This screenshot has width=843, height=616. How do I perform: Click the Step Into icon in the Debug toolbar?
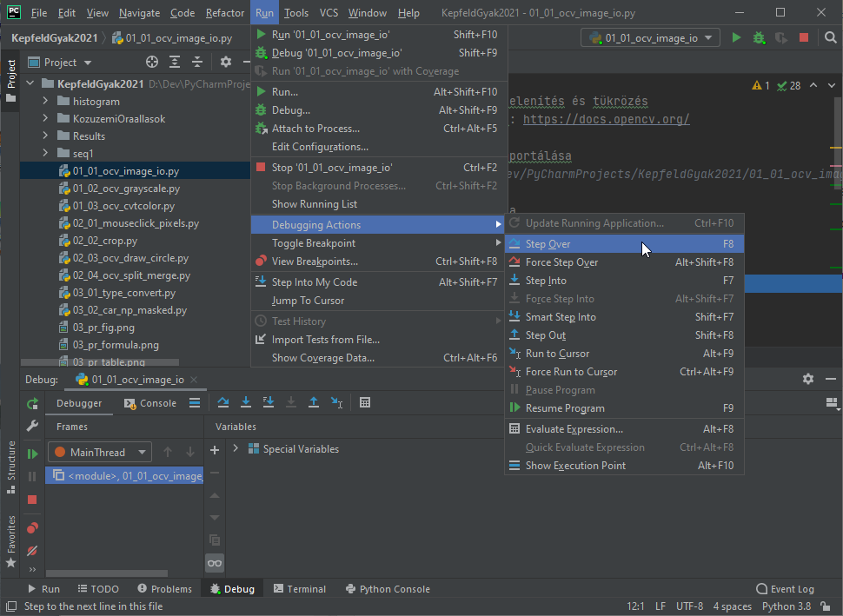(x=246, y=402)
